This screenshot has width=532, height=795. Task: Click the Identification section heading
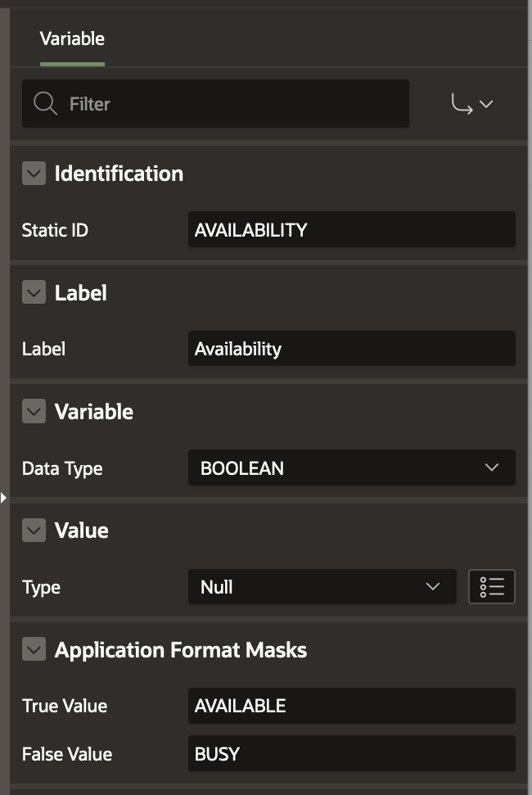click(119, 174)
